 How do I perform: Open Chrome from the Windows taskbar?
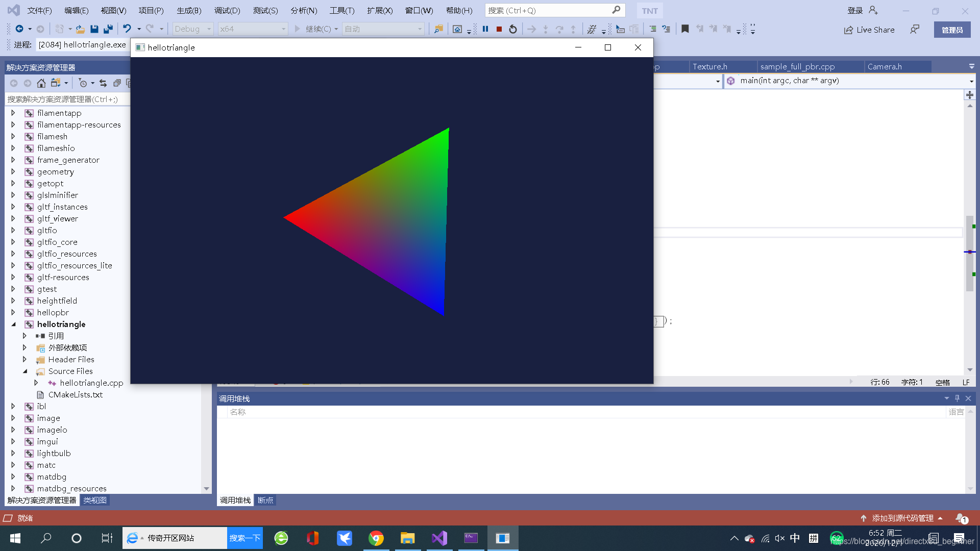pos(376,538)
